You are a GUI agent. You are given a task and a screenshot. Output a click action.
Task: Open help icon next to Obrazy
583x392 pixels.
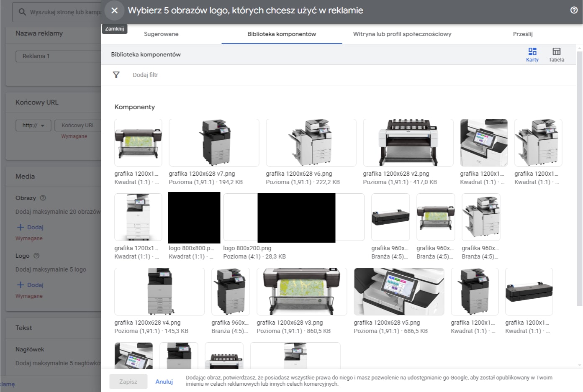(x=43, y=198)
